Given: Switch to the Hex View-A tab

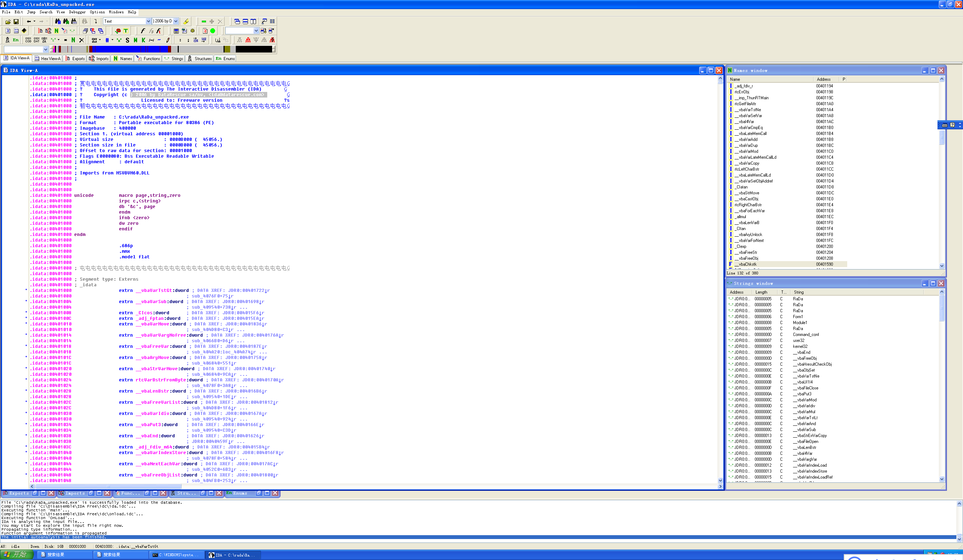Looking at the screenshot, I should [x=48, y=58].
